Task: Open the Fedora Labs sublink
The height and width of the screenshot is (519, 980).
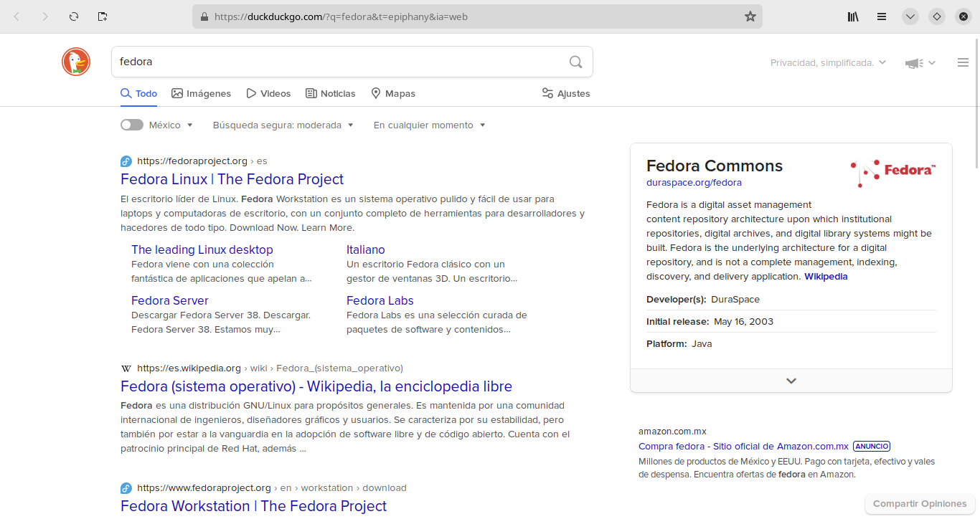Action: pyautogui.click(x=380, y=300)
